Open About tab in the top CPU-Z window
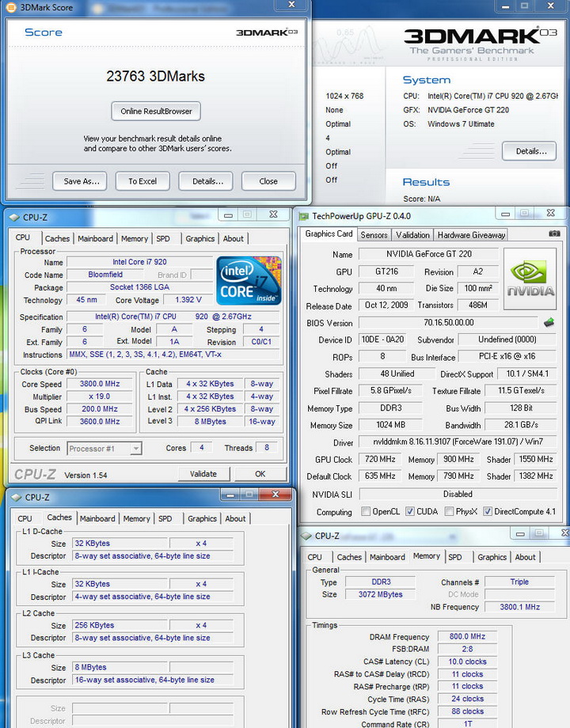The height and width of the screenshot is (728, 570). click(x=234, y=239)
